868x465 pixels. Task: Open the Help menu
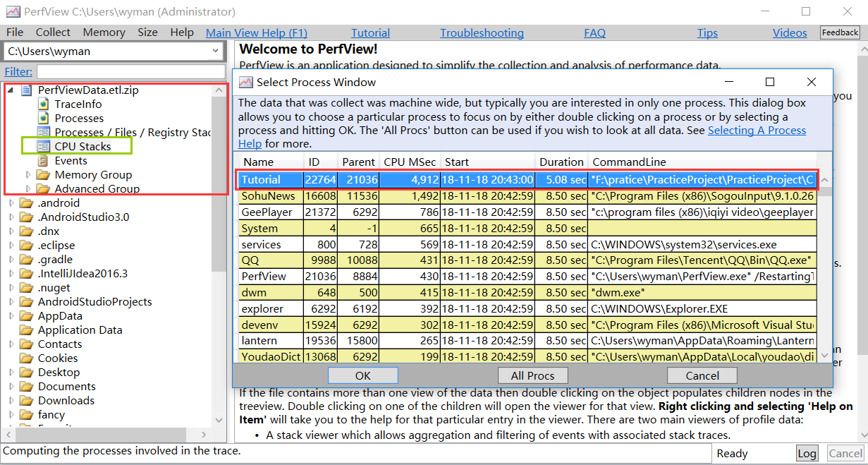point(181,32)
